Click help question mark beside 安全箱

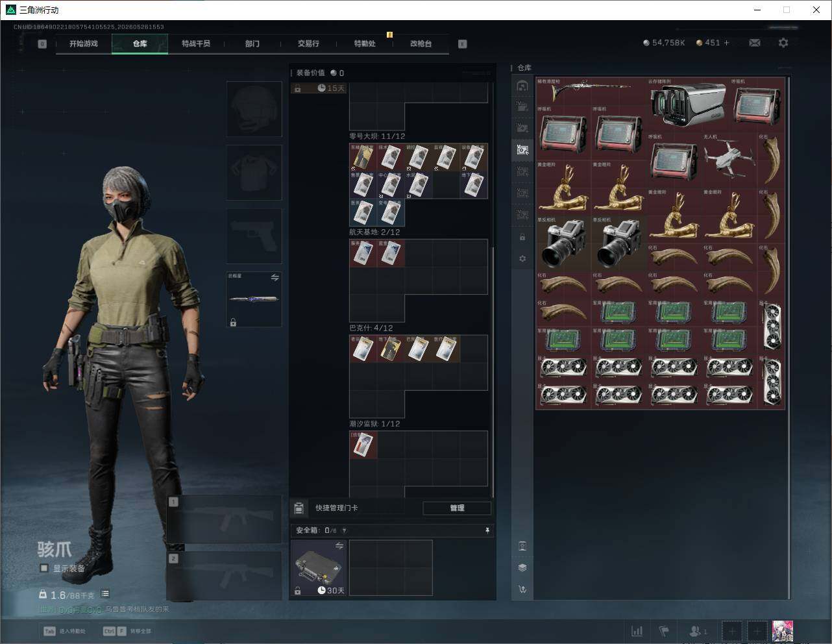[x=344, y=530]
